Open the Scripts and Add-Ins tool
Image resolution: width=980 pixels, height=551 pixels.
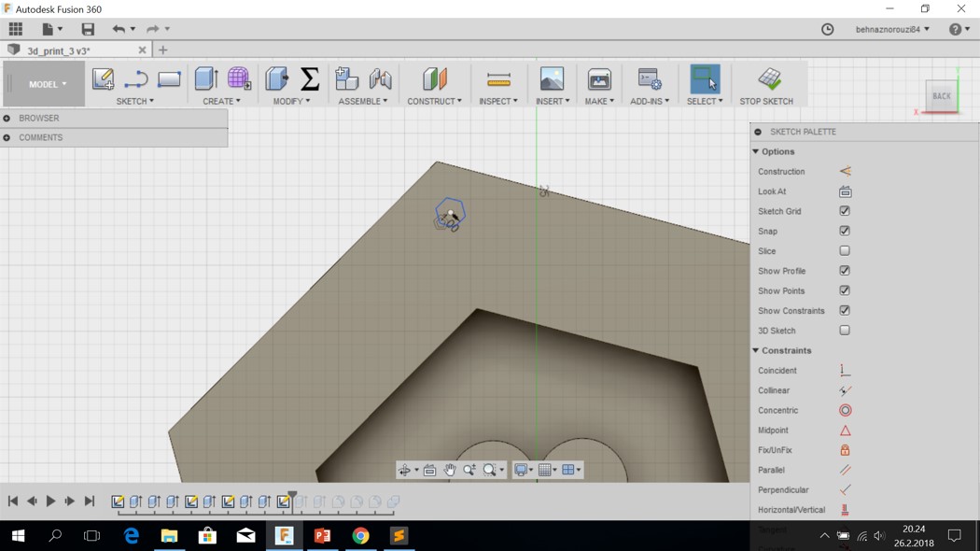click(x=650, y=79)
